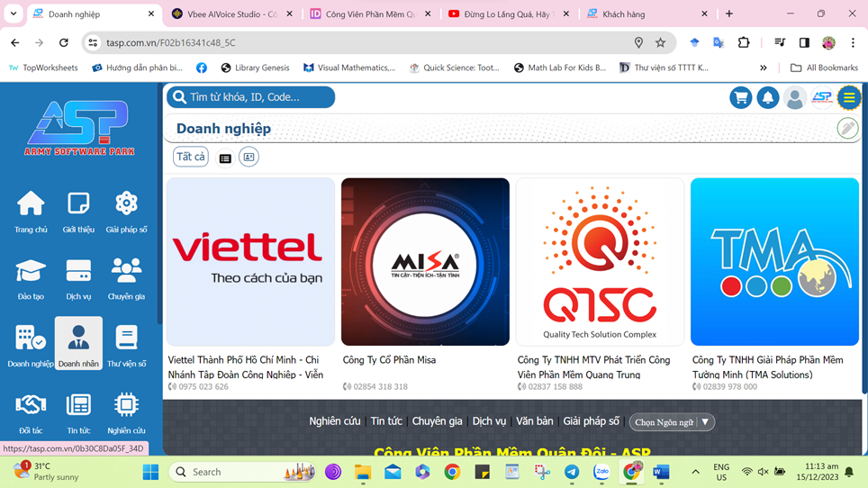Screen dimensions: 868x488
Task: Open the Viettel company thumbnail
Action: click(x=251, y=262)
